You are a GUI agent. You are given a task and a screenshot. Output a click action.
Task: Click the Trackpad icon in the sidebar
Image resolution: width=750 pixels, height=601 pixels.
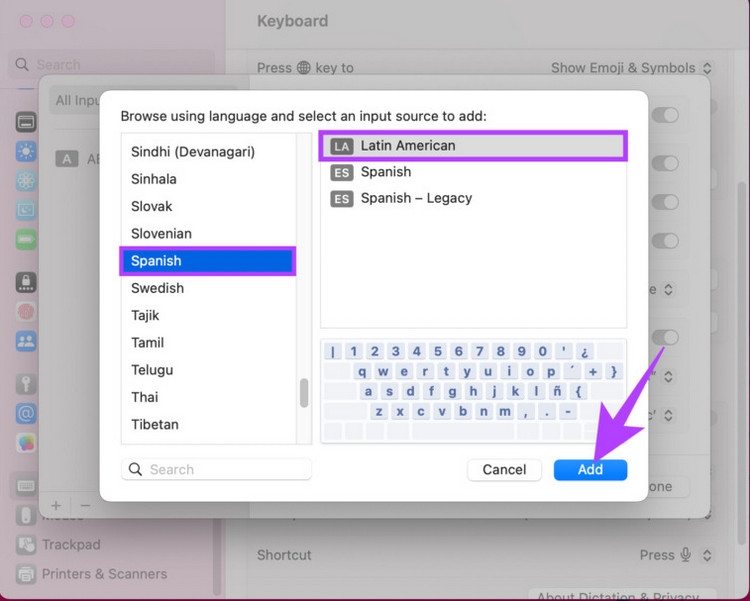(x=26, y=545)
